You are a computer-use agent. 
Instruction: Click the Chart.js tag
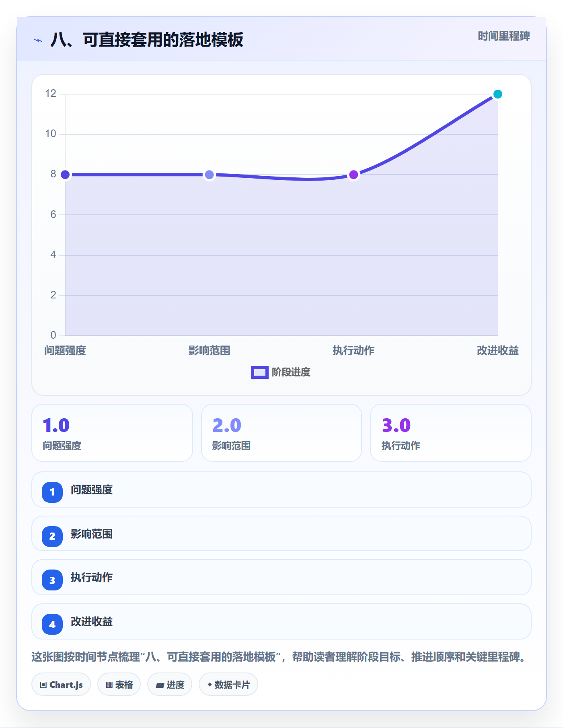[61, 685]
